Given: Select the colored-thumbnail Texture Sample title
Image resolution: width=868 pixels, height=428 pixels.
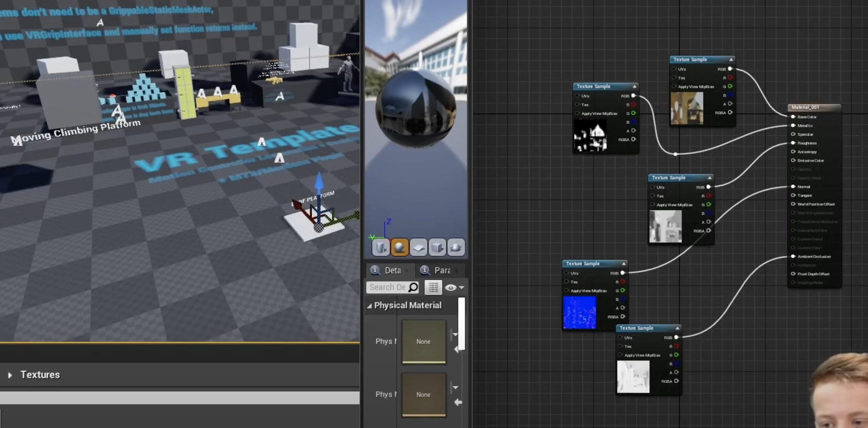Looking at the screenshot, I should (690, 59).
